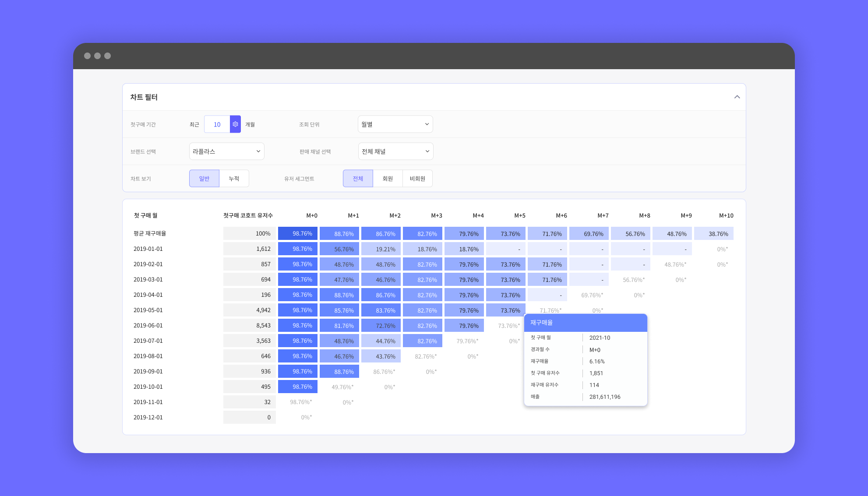Open the 라플라스 brand dropdown

(x=226, y=151)
